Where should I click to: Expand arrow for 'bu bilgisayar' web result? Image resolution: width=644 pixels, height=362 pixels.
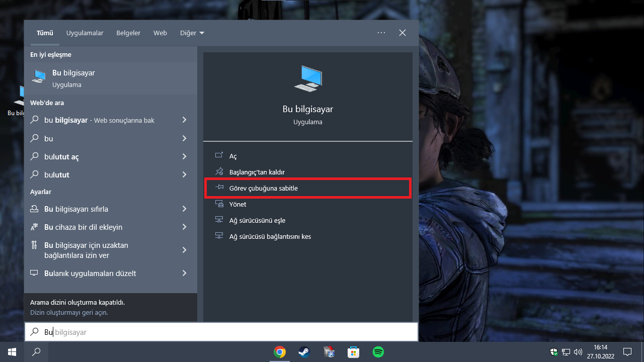tap(185, 120)
